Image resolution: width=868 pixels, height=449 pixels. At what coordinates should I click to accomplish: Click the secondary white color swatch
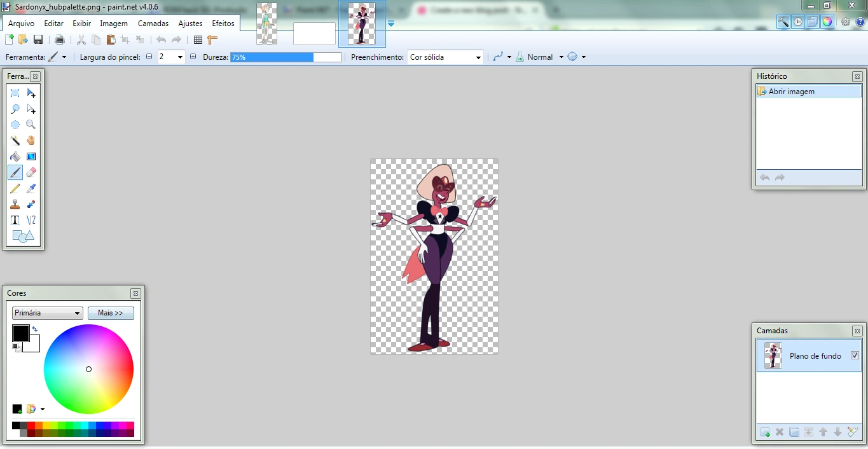coord(34,347)
